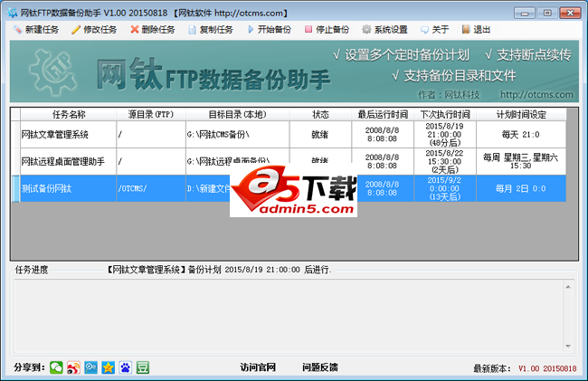588x381 pixels.
Task: Click inside the task progress log box
Action: 289,316
